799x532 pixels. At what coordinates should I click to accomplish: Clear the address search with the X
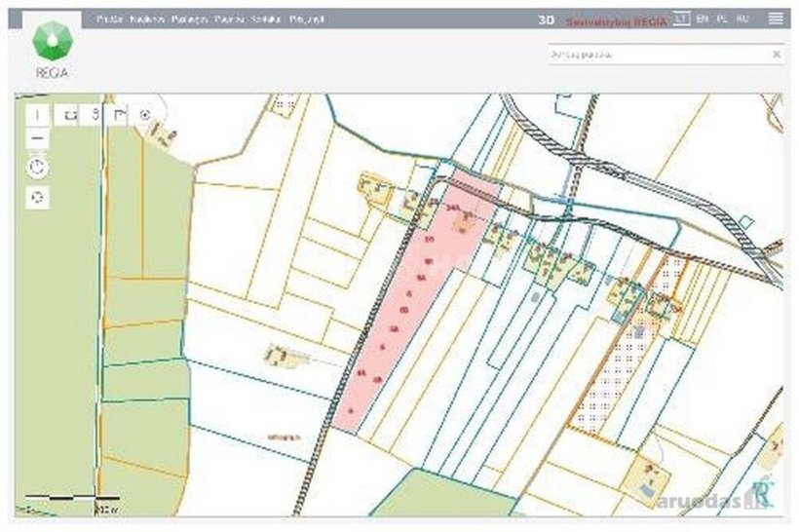pos(776,55)
